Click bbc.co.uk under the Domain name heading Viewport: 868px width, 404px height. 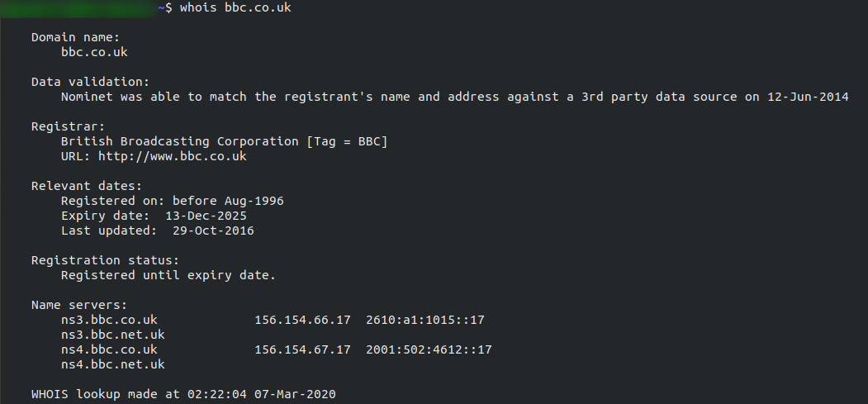point(94,52)
